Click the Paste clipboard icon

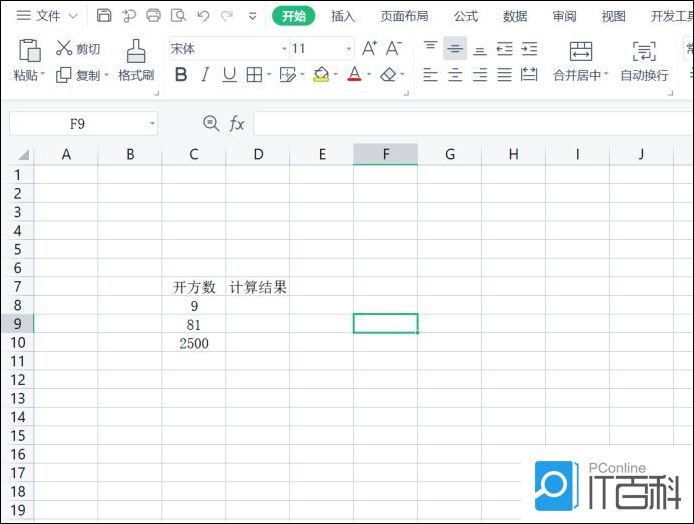[30, 50]
